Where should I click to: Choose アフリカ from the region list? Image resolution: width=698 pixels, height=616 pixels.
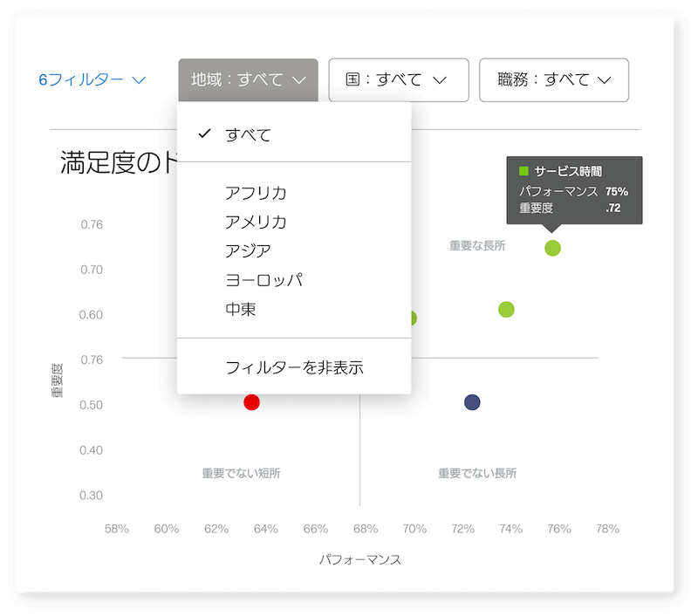coord(256,193)
